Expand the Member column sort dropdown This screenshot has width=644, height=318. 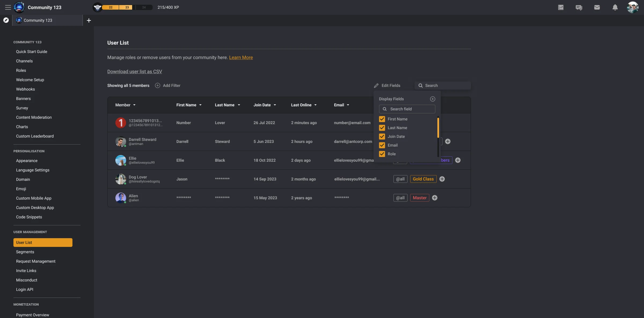pos(134,105)
